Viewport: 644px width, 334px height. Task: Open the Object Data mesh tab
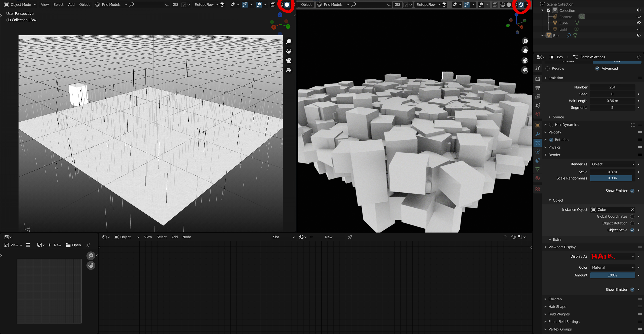[x=538, y=169]
